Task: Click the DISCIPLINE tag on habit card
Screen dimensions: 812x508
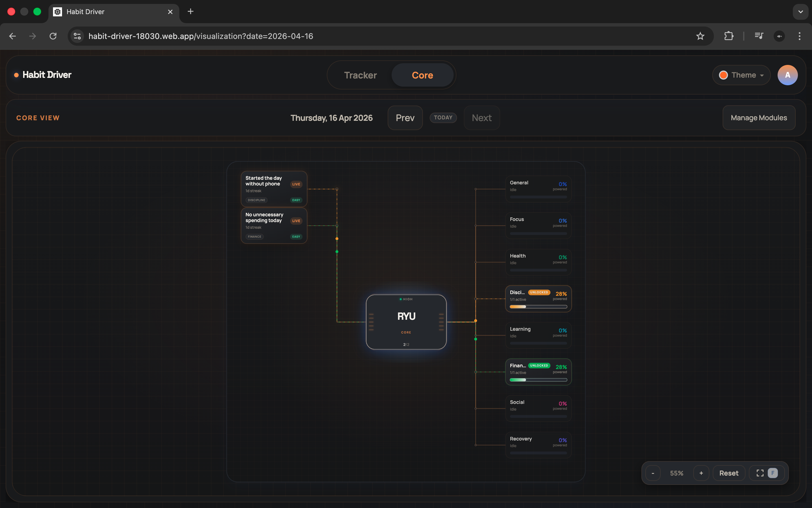Action: pos(256,200)
